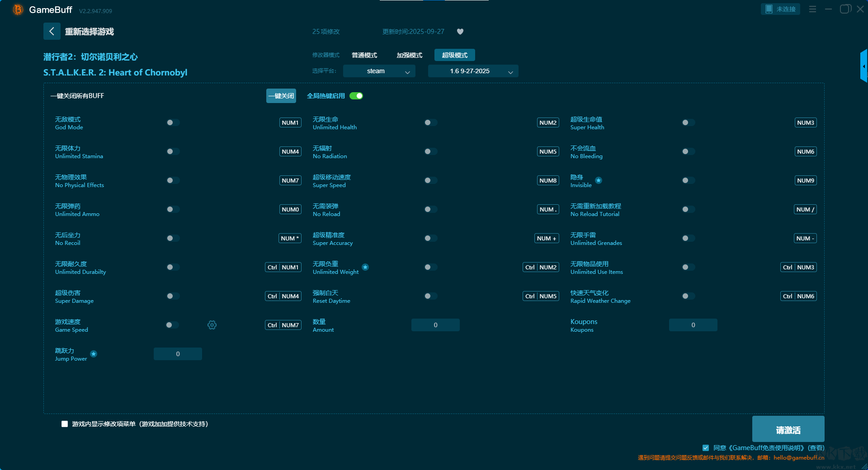Image resolution: width=868 pixels, height=470 pixels.
Task: Toggle No Bleeding switch
Action: click(x=688, y=151)
